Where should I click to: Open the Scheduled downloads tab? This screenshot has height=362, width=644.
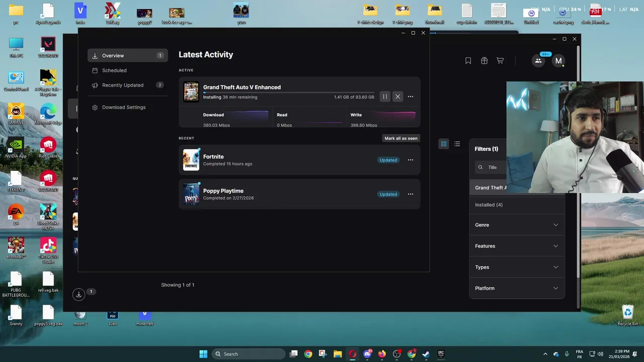pos(128,70)
